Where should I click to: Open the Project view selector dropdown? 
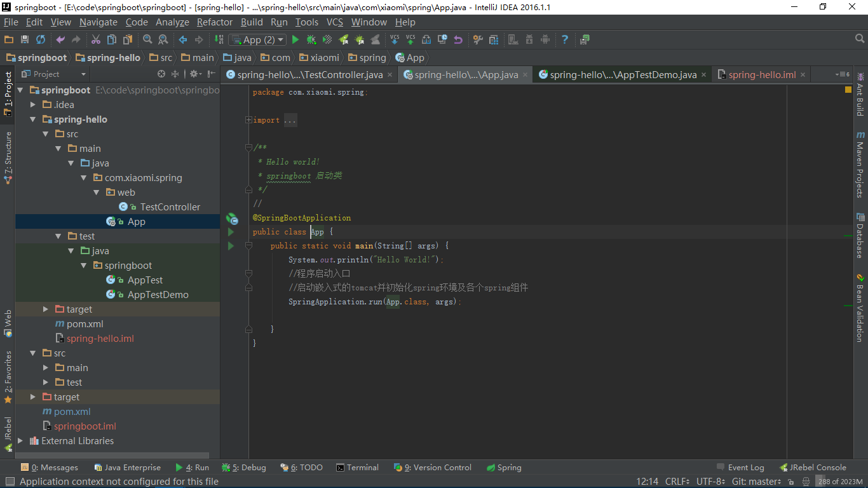(55, 74)
